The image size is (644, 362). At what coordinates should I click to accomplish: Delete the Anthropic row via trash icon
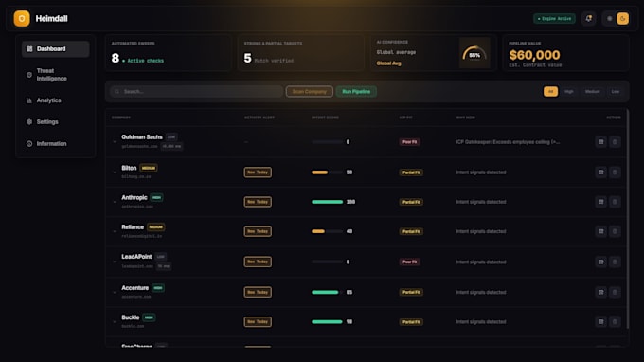coord(615,202)
